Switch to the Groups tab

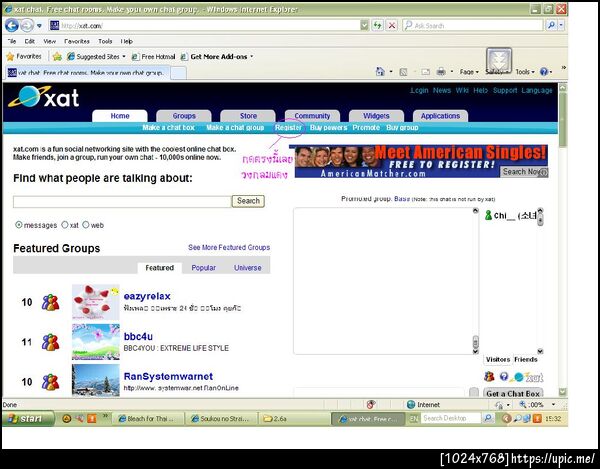click(184, 116)
